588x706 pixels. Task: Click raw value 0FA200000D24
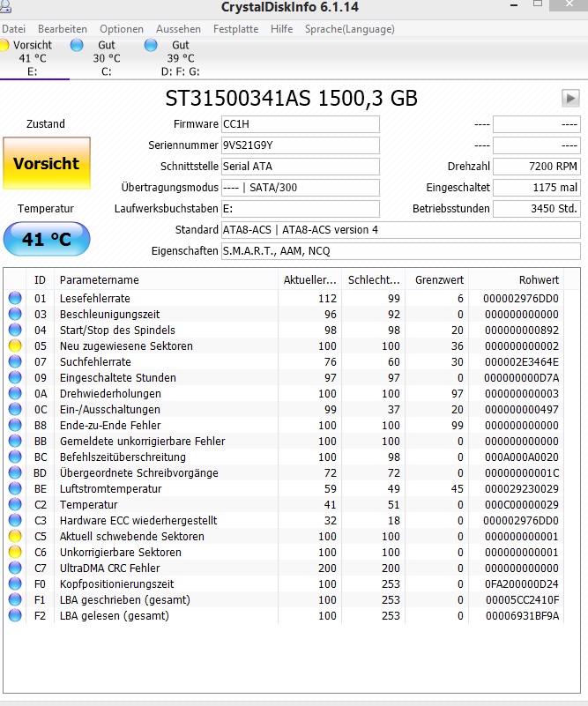click(521, 584)
